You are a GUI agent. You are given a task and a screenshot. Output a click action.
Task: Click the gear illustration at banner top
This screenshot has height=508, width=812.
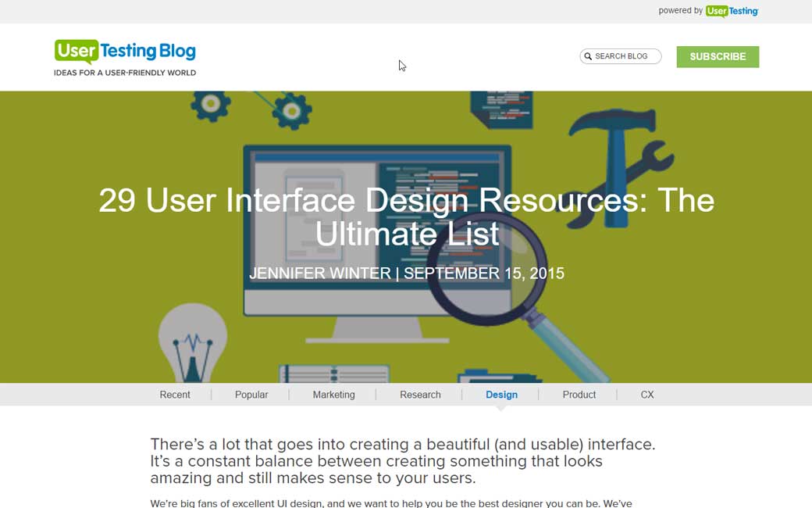(291, 111)
